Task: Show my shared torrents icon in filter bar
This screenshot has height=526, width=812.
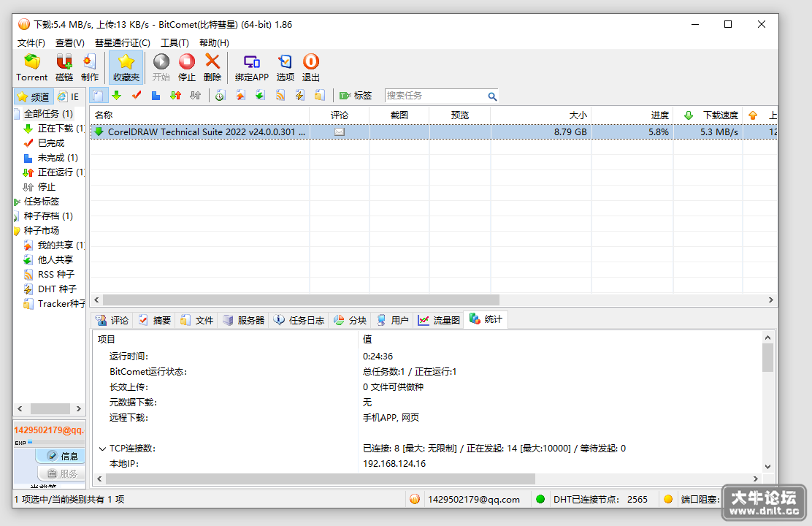Action: 240,96
